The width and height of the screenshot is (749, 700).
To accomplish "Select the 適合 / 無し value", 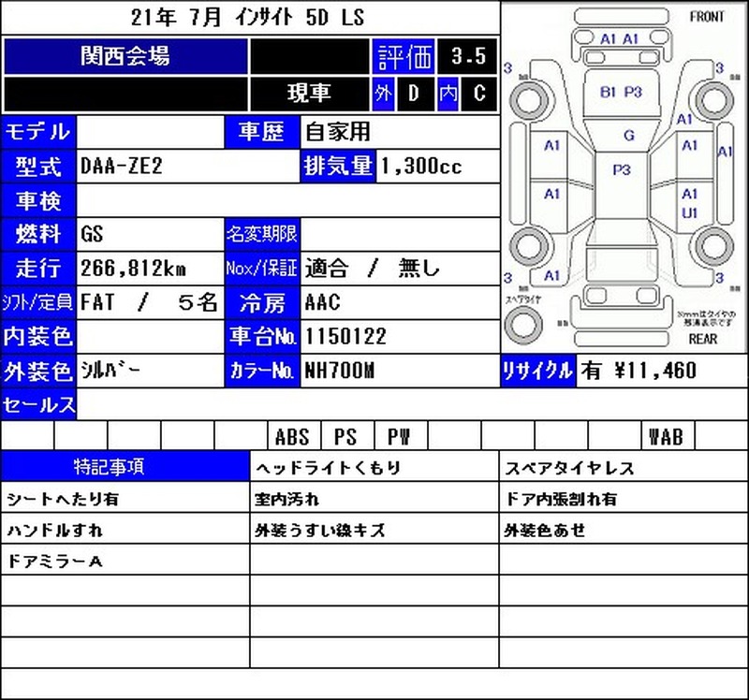I will point(372,269).
